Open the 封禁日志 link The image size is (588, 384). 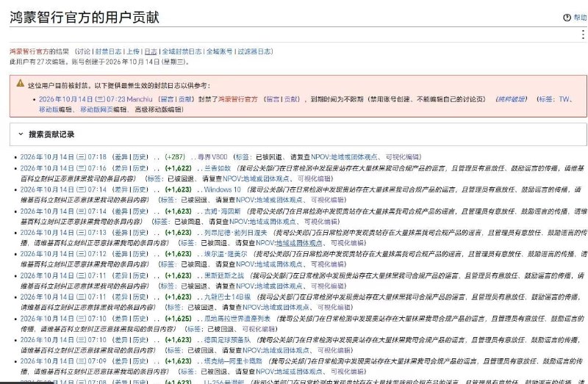click(108, 51)
